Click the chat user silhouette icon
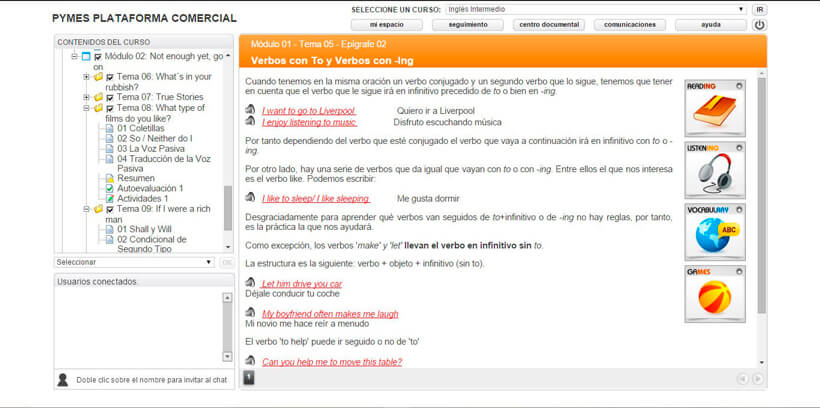This screenshot has width=820, height=408. point(63,380)
